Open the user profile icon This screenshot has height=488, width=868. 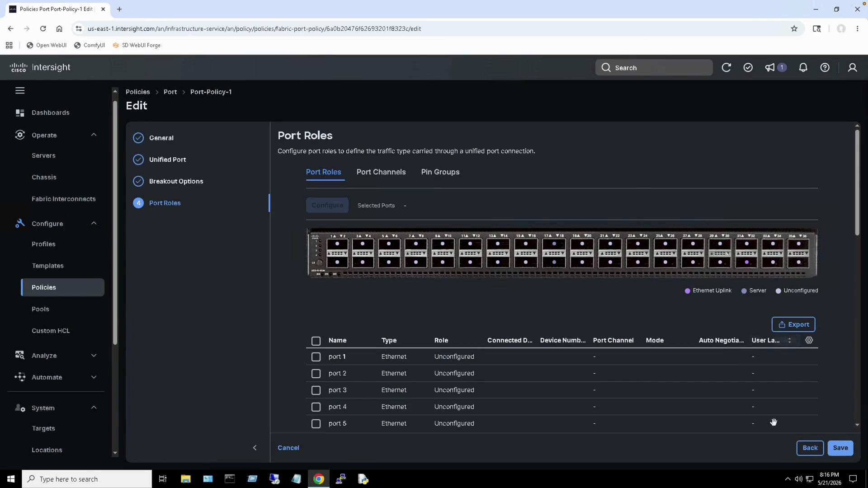coord(852,68)
